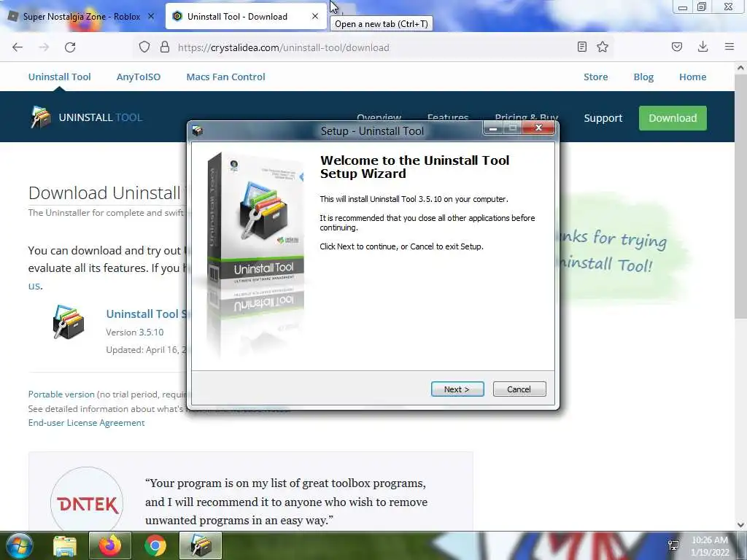The width and height of the screenshot is (747, 560).
Task: Go to the Home nav link
Action: click(693, 77)
